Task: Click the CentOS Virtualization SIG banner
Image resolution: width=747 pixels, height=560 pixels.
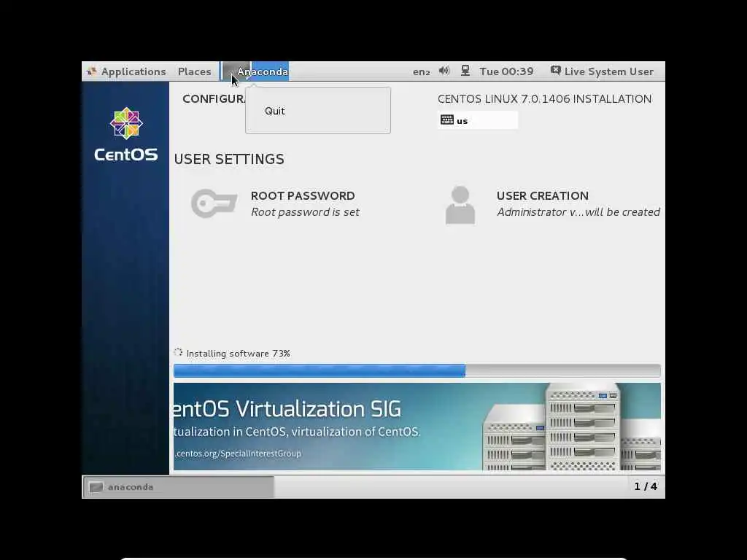Action: pos(417,426)
